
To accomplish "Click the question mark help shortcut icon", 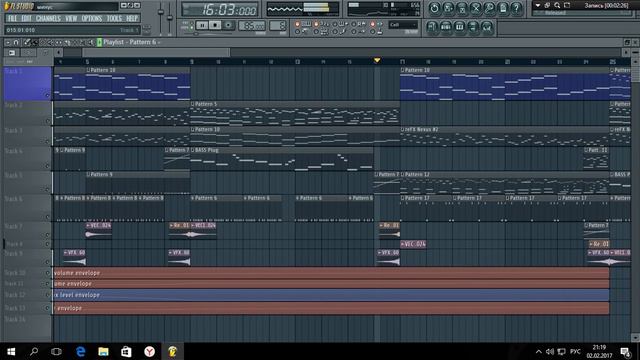I will tap(517, 8).
